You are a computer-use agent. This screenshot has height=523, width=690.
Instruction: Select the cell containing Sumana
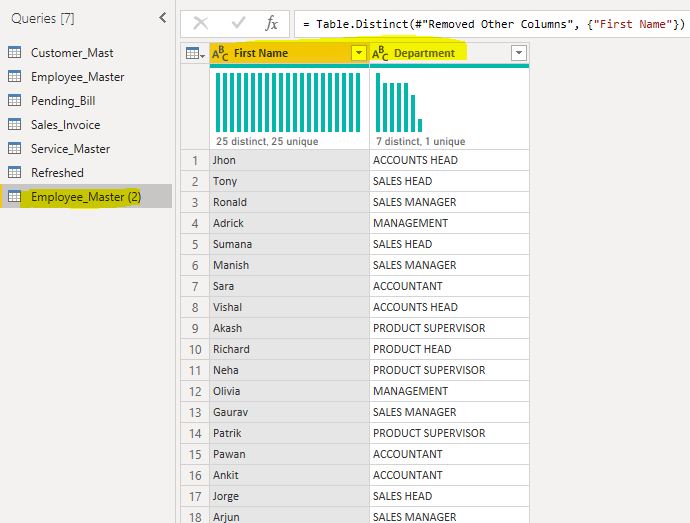coord(290,244)
